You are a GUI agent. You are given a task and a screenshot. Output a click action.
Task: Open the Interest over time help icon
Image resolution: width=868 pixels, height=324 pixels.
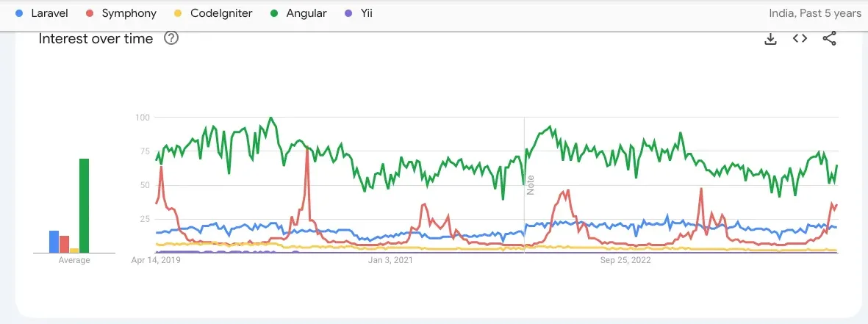tap(171, 38)
